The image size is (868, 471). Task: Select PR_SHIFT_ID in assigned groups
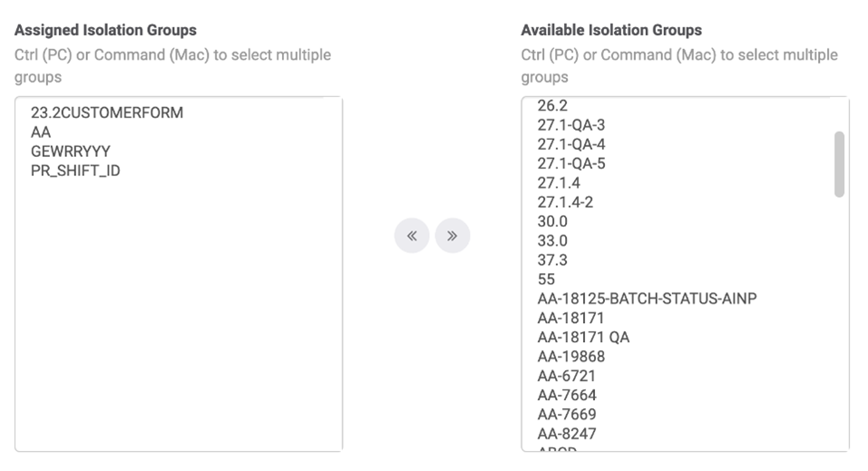tap(75, 171)
